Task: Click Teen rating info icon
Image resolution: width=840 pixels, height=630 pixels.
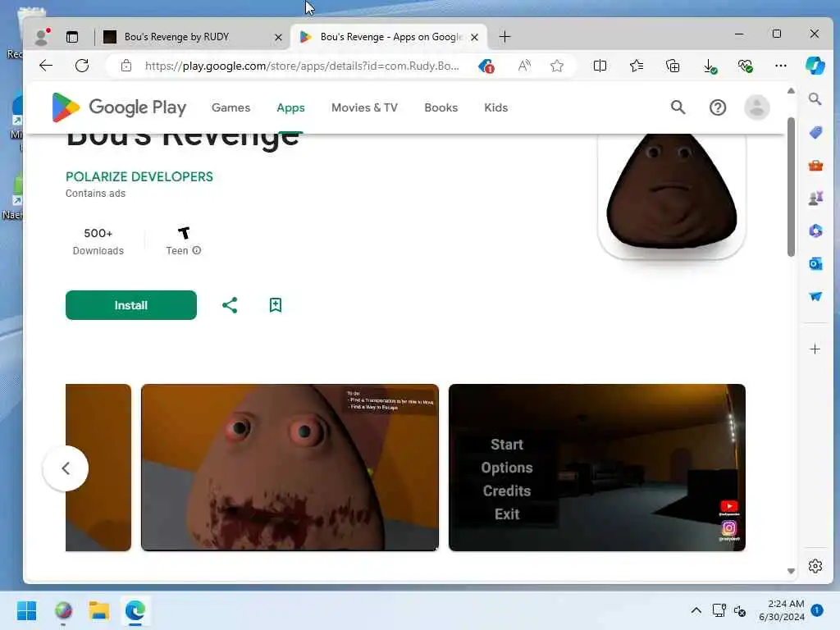Action: tap(197, 250)
